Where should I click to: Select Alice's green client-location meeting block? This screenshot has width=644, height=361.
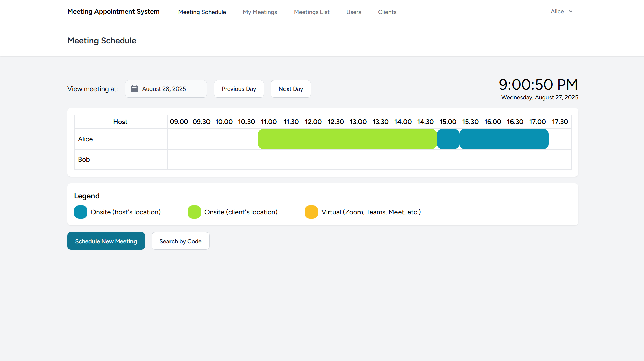tap(347, 139)
